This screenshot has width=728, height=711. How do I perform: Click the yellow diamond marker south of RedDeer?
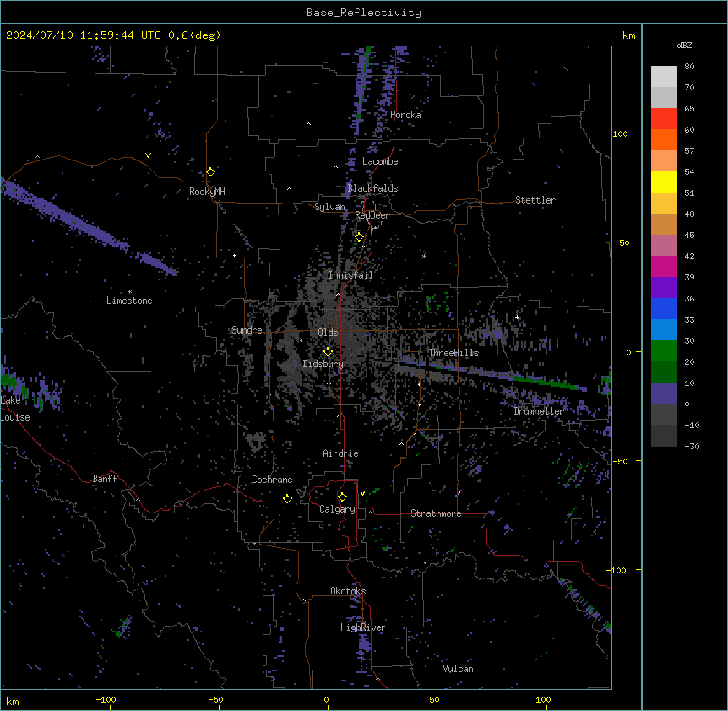tap(359, 237)
